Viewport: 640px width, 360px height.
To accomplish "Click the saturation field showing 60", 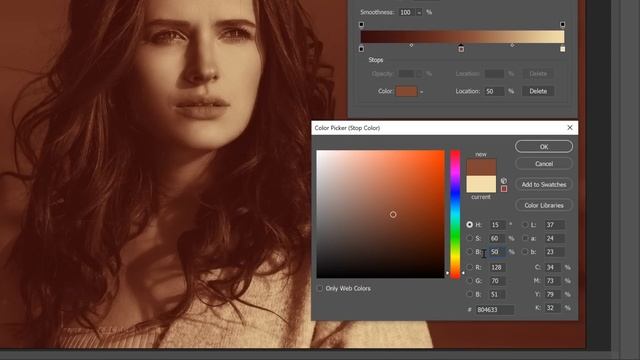I will point(498,238).
